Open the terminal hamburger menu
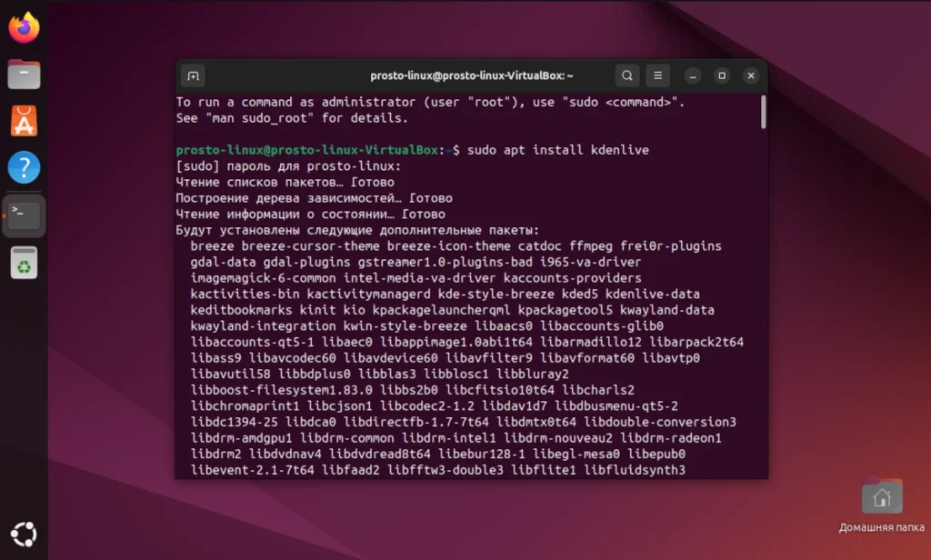 click(x=658, y=75)
